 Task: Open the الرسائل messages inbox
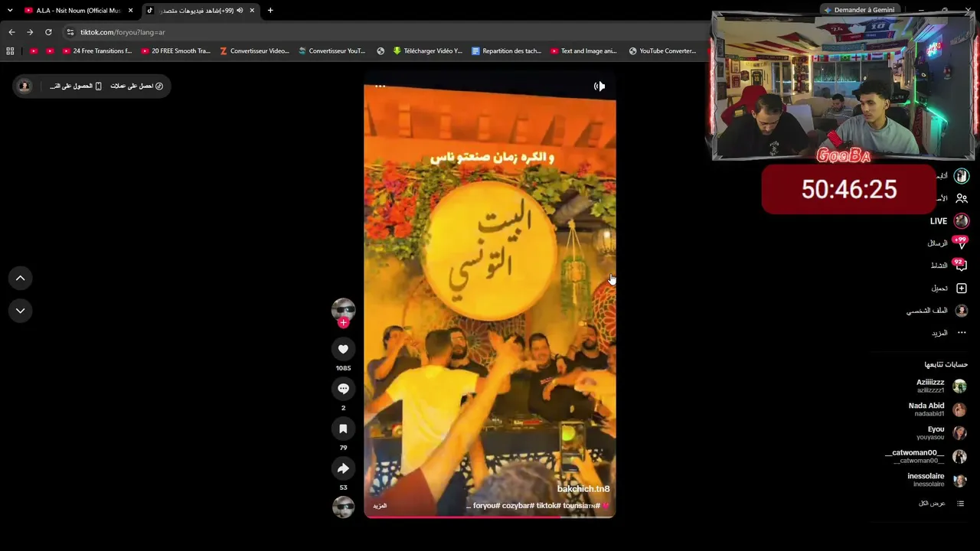947,243
